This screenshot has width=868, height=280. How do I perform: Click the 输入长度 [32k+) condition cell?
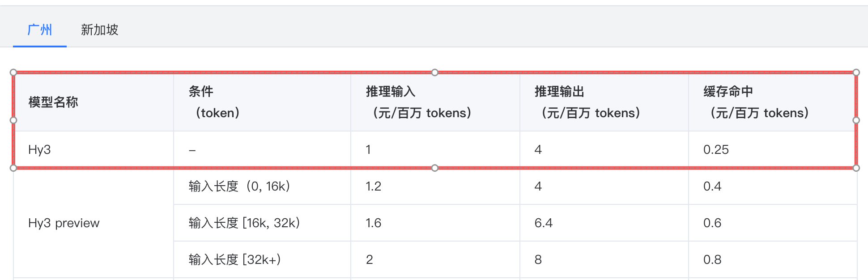pyautogui.click(x=262, y=259)
